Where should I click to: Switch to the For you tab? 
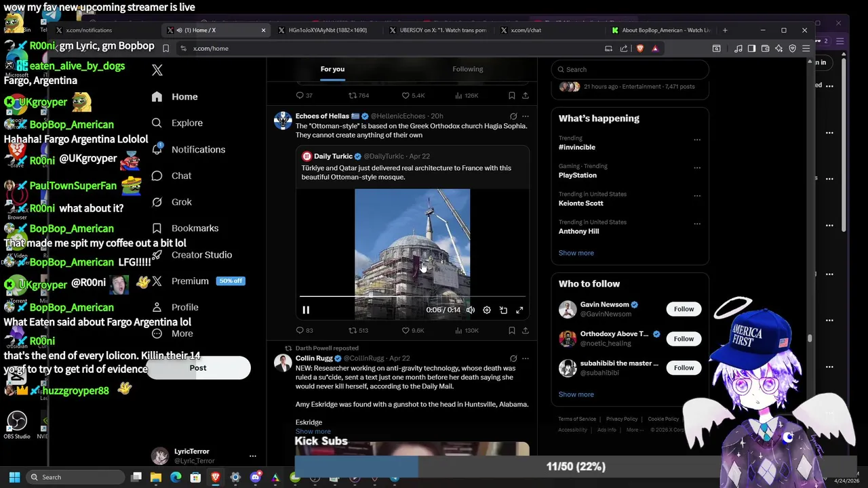(x=332, y=69)
